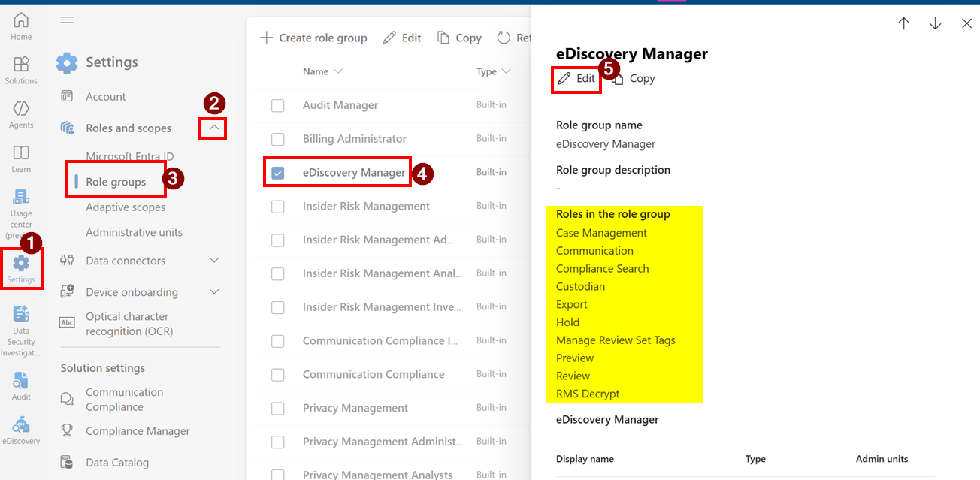Check the Insider Risk Management checkbox
Viewport: 980px width, 480px height.
click(278, 207)
